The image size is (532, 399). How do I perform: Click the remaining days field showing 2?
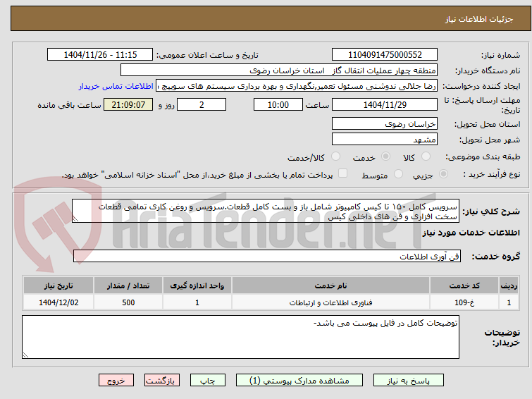point(202,104)
